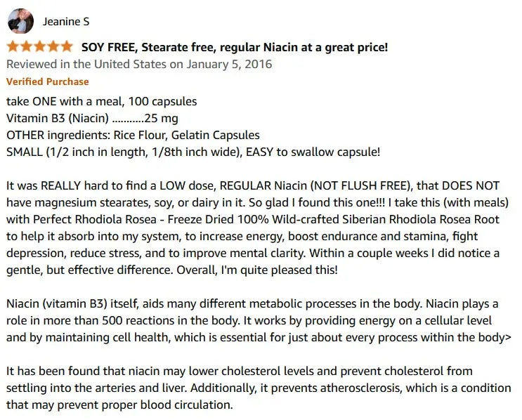Viewport: 522px width, 420px height.
Task: Click the fourth rating star
Action: [x=53, y=47]
